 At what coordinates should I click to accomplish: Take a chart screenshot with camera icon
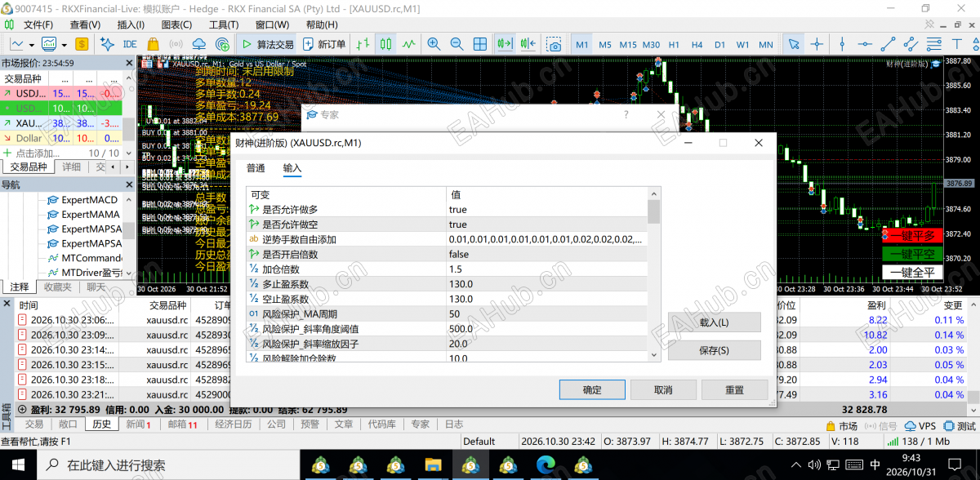click(x=555, y=44)
